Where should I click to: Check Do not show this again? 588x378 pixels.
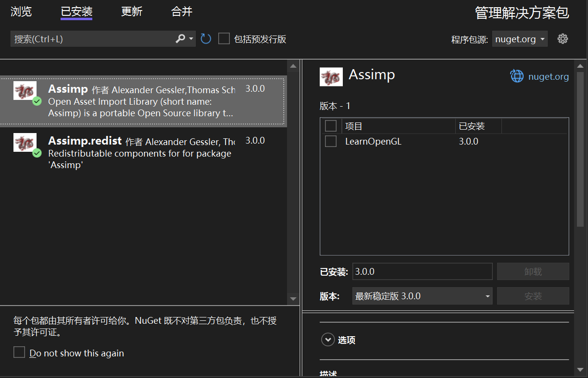click(x=19, y=352)
